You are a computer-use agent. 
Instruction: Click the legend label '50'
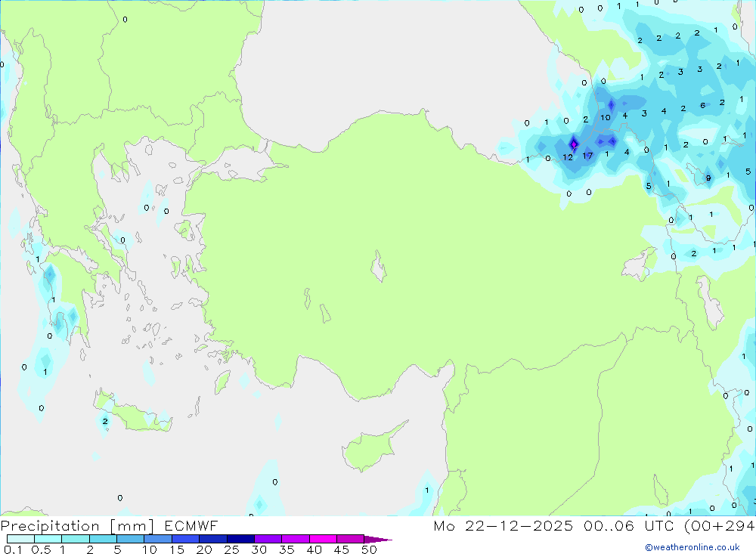pyautogui.click(x=370, y=549)
